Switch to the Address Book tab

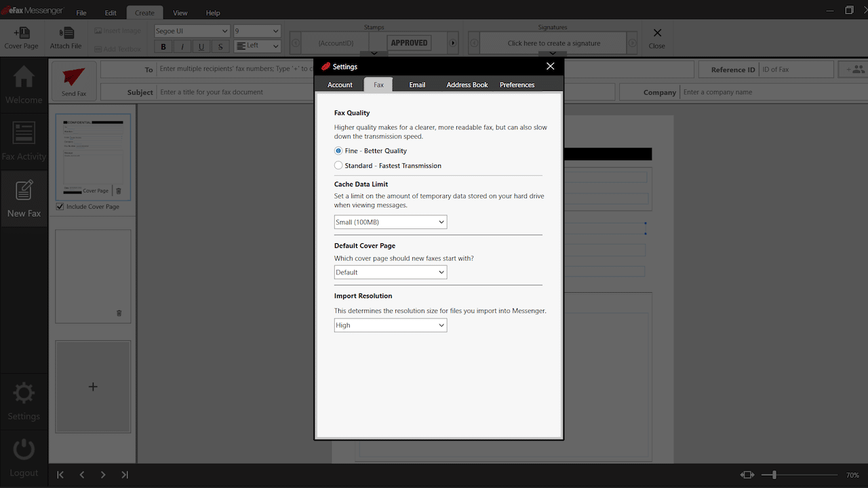pyautogui.click(x=467, y=85)
